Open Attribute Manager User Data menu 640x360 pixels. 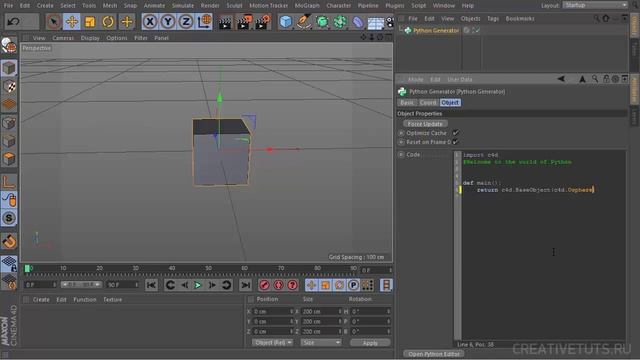tap(460, 79)
